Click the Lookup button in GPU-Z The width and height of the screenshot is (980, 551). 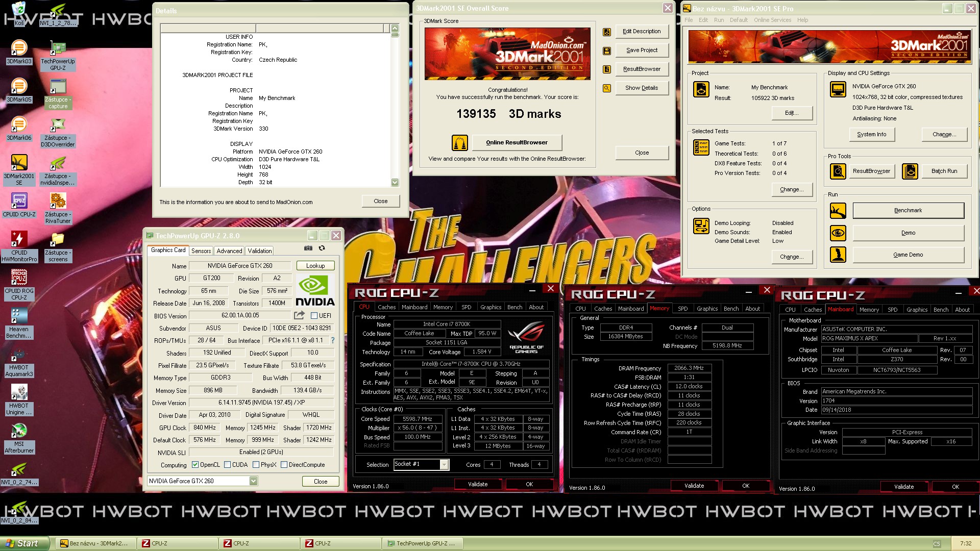(315, 266)
